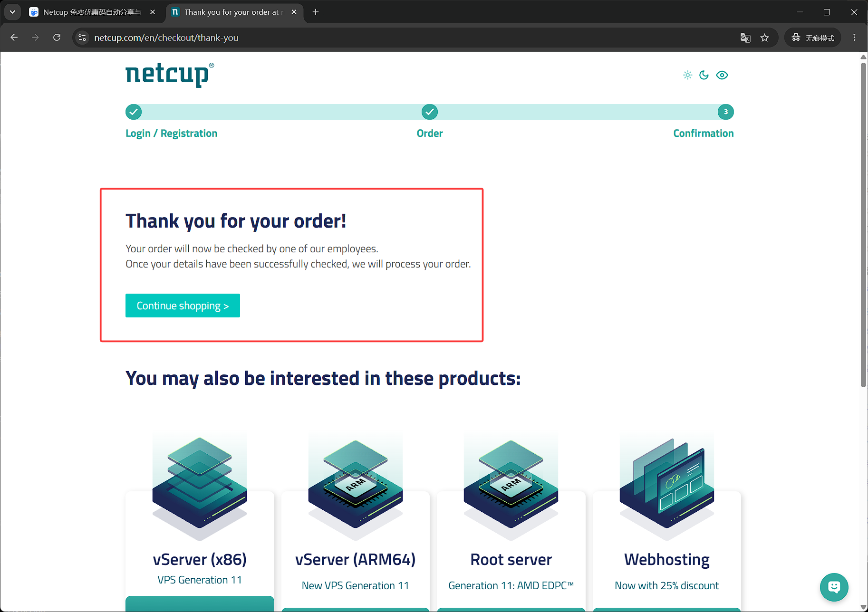Open the chat widget icon
Image resolution: width=868 pixels, height=612 pixels.
(x=834, y=587)
